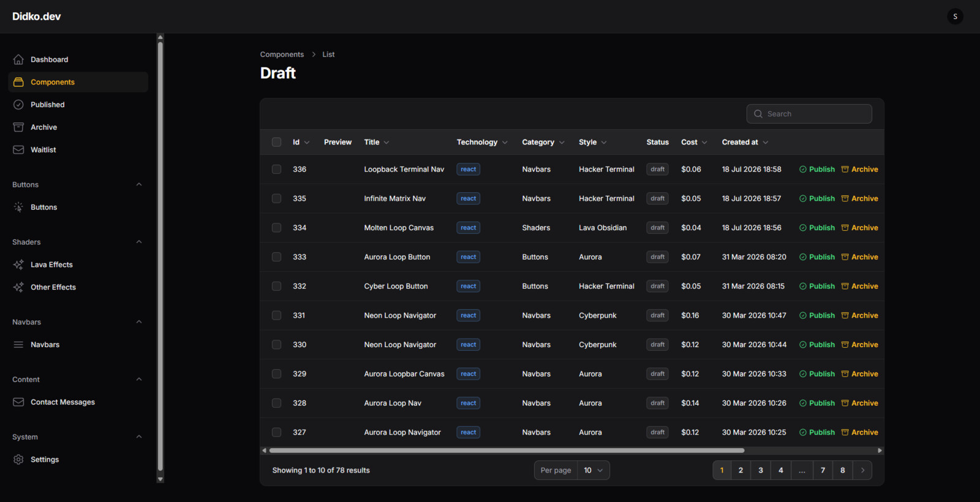This screenshot has height=502, width=980.
Task: Click the Navbars hamburger icon
Action: (x=18, y=345)
